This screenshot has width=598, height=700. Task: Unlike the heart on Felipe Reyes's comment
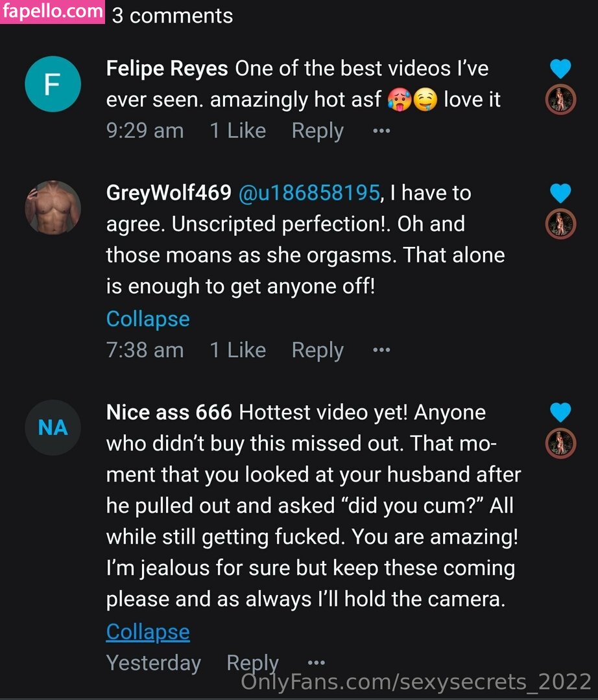coord(560,69)
